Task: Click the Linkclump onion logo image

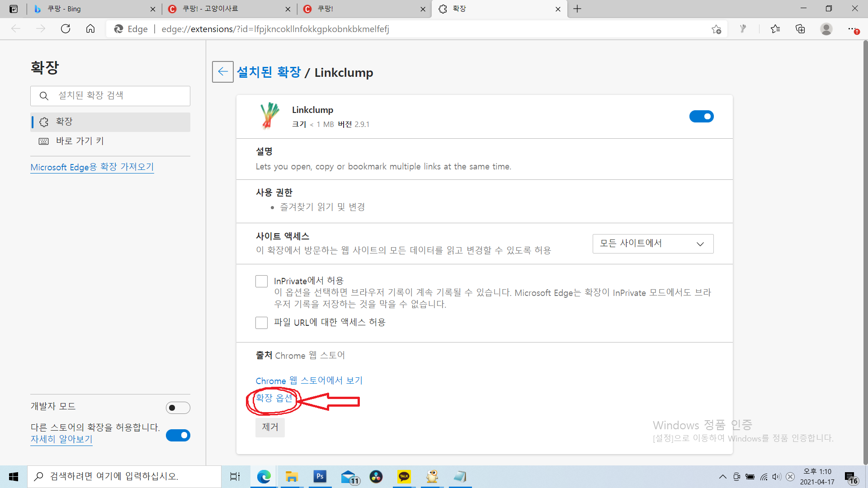Action: (x=269, y=116)
